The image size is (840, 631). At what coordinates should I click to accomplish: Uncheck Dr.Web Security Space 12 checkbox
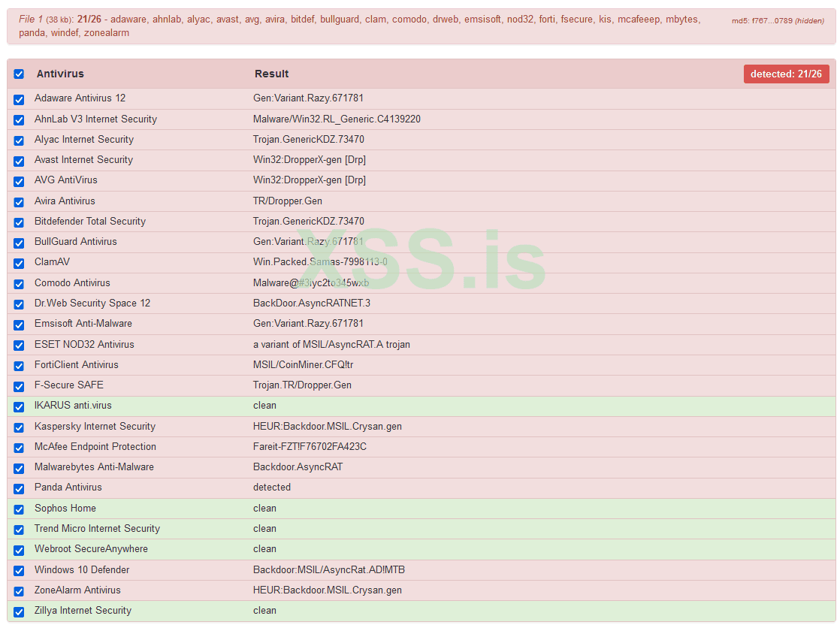point(19,304)
